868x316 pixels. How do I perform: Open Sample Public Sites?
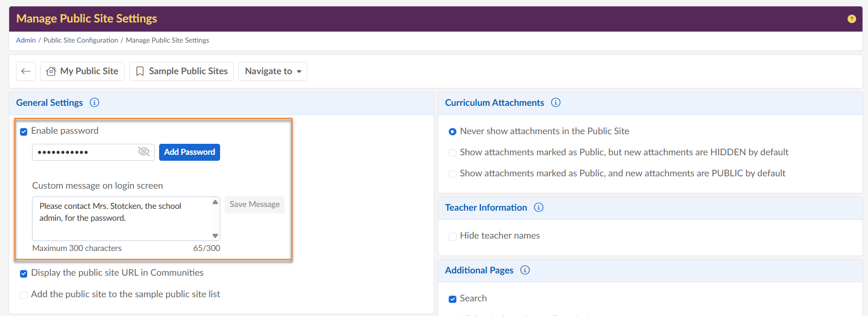[x=182, y=71]
